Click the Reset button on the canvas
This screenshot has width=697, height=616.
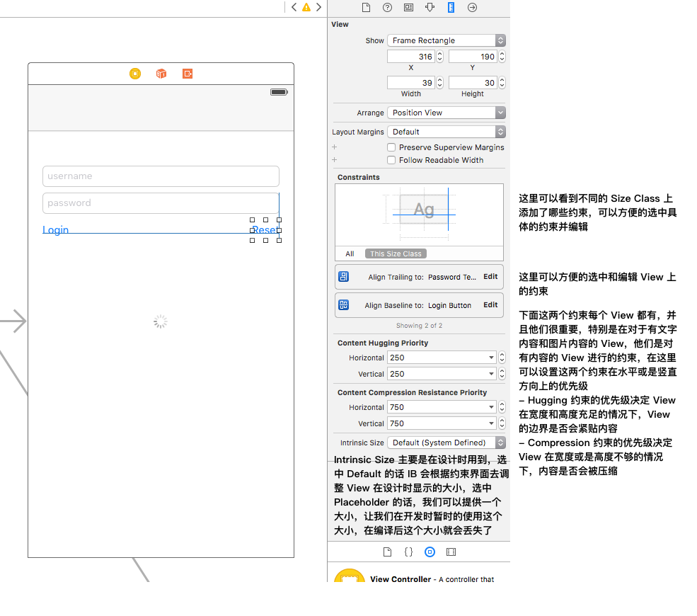[x=266, y=229]
